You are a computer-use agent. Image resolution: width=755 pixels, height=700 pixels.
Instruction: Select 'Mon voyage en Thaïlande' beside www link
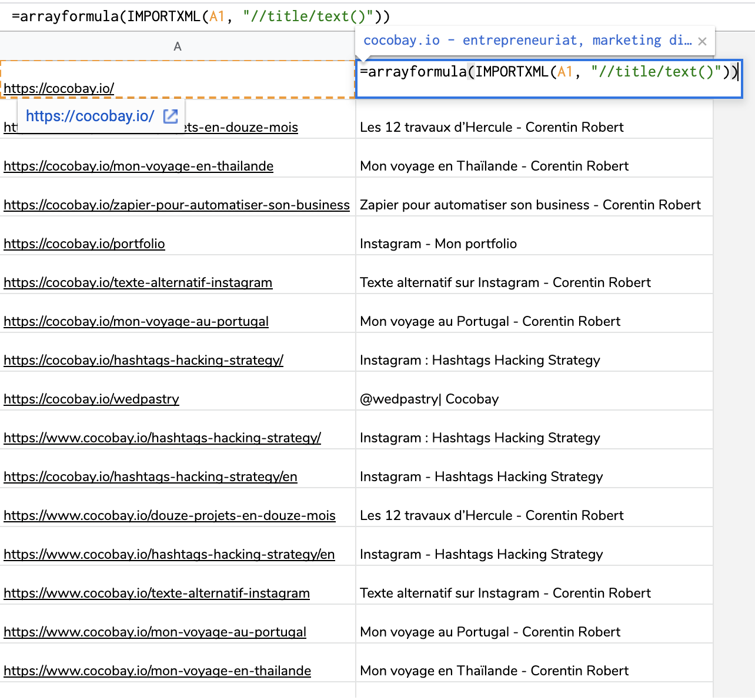pyautogui.click(x=534, y=663)
